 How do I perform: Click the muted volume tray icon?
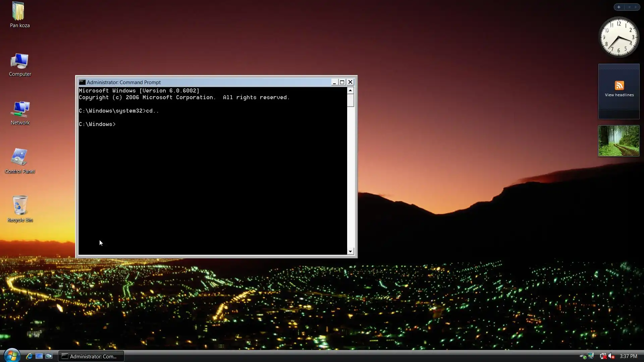[611, 356]
